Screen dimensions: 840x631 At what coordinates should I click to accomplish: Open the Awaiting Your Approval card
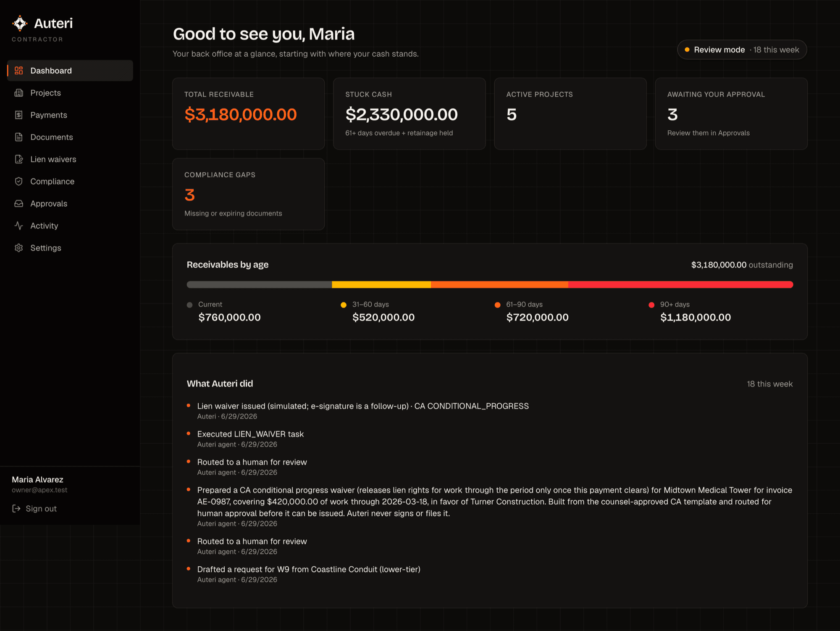731,113
